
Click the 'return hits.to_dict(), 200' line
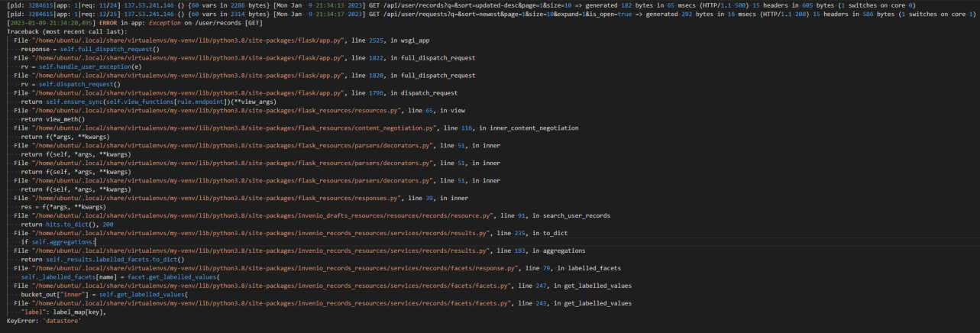[x=67, y=225]
